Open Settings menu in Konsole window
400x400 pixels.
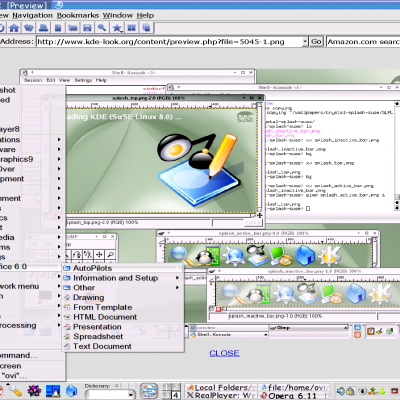pos(83,80)
